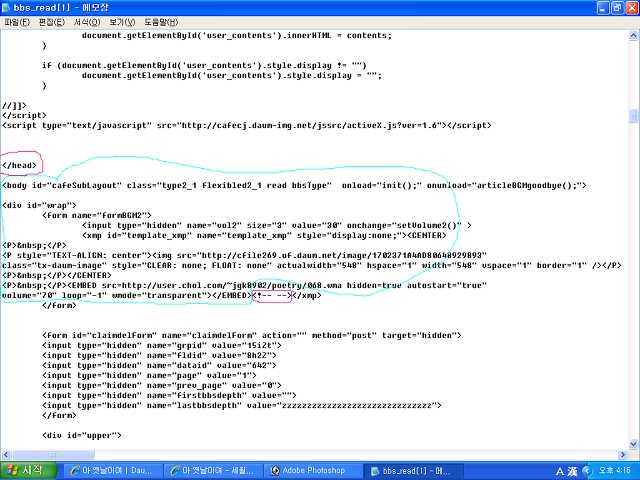The width and height of the screenshot is (640, 480).
Task: Click the vertical scrollbar down arrow
Action: (633, 444)
